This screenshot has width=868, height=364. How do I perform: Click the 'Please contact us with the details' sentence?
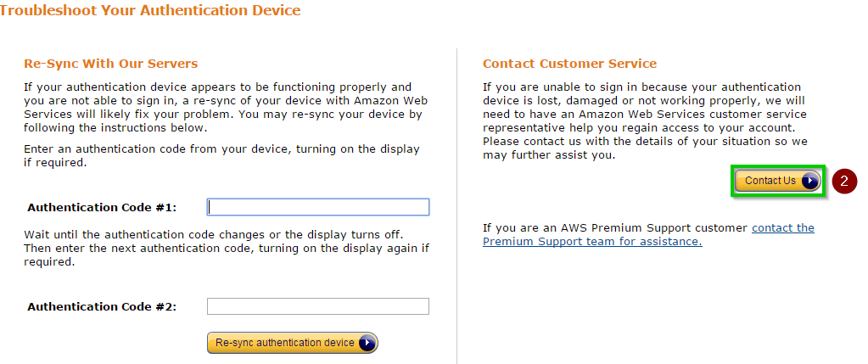[645, 148]
